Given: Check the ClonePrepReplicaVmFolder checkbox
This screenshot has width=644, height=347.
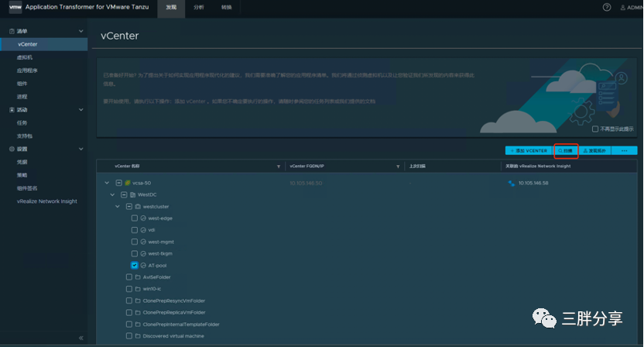Looking at the screenshot, I should pos(129,312).
